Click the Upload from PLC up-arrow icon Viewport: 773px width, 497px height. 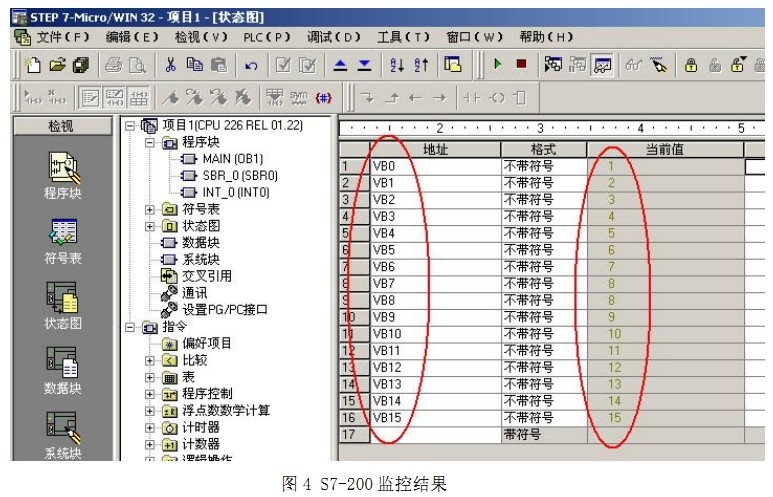(340, 65)
